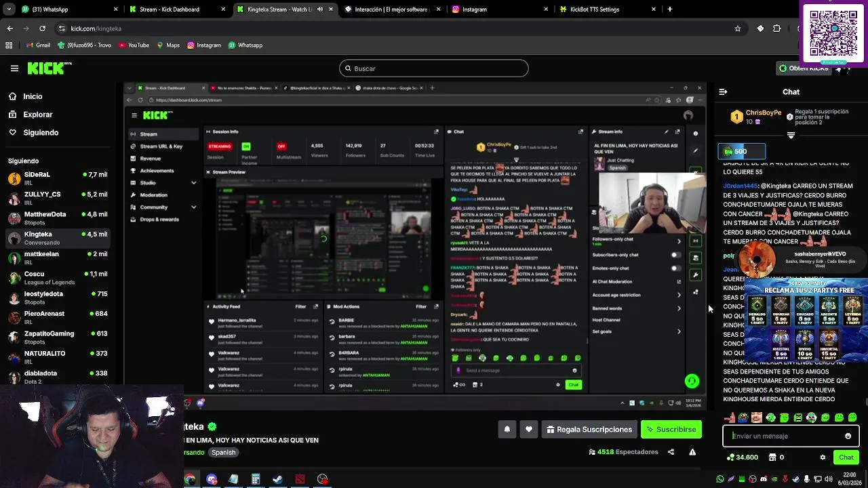Switch to the Instagram browser tab

tap(499, 9)
